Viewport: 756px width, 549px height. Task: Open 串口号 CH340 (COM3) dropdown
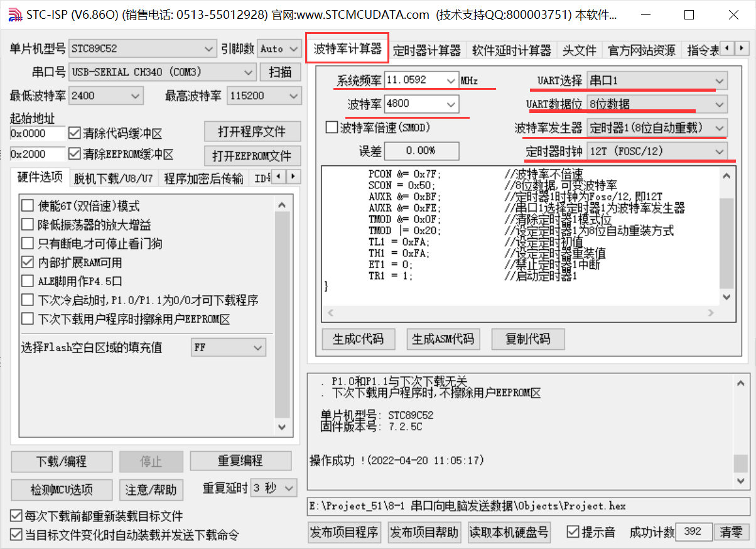161,72
